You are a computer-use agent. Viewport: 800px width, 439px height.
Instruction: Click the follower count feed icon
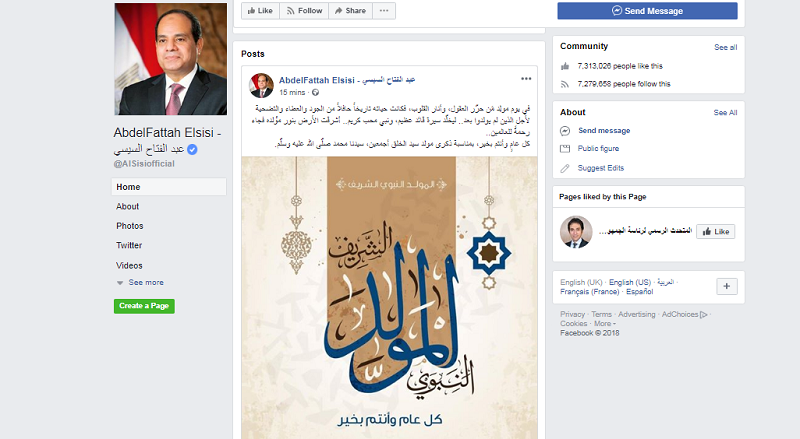coord(565,84)
